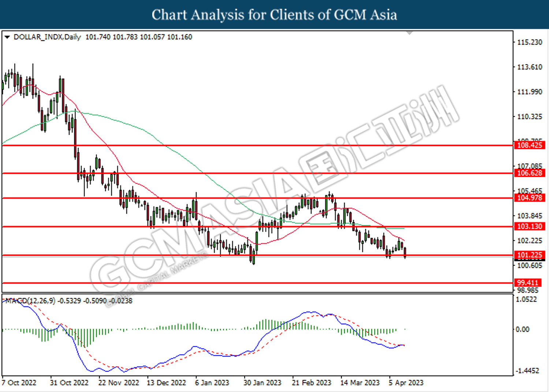Select the DOLLAR_INDX,Daily chart title
Image resolution: width=549 pixels, height=392 pixels.
coord(47,37)
